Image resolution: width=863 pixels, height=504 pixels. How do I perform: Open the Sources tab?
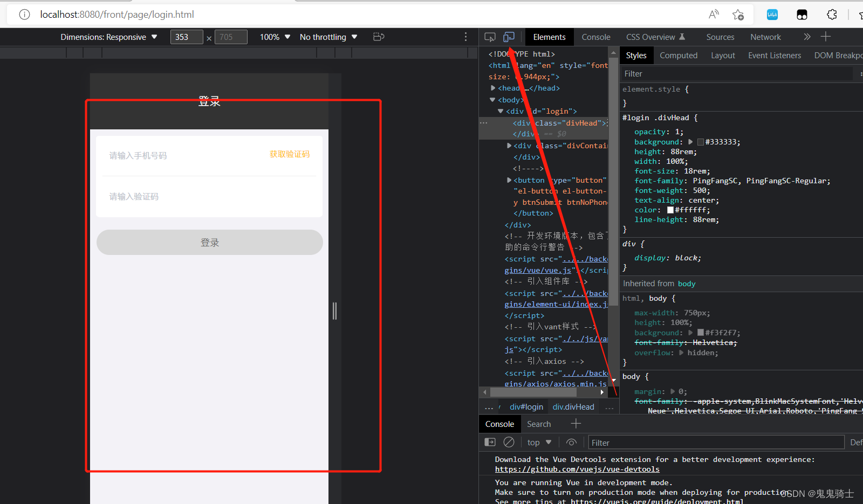[x=720, y=37]
